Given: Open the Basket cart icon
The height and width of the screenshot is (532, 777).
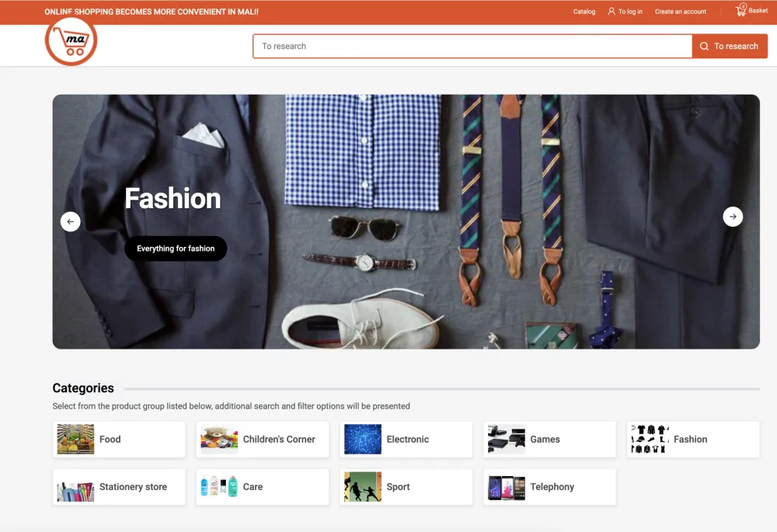Looking at the screenshot, I should click(741, 11).
